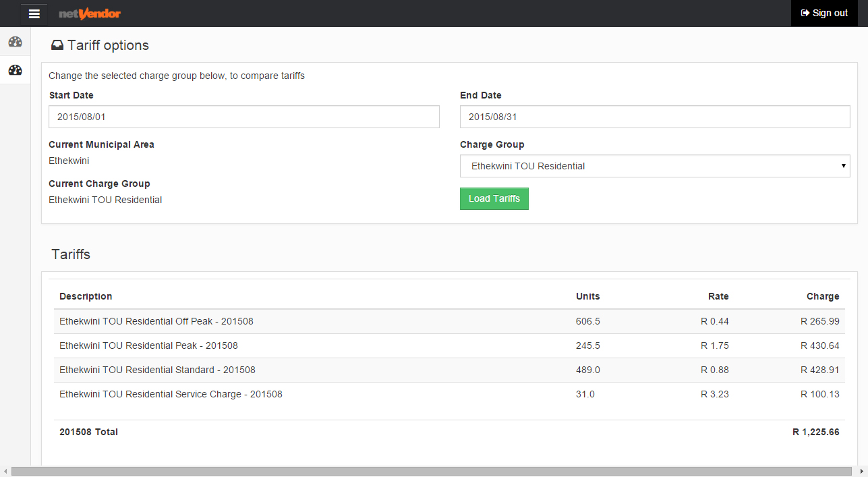Click the 31.0 units value
Screen dimensions: 868x477
tap(585, 394)
